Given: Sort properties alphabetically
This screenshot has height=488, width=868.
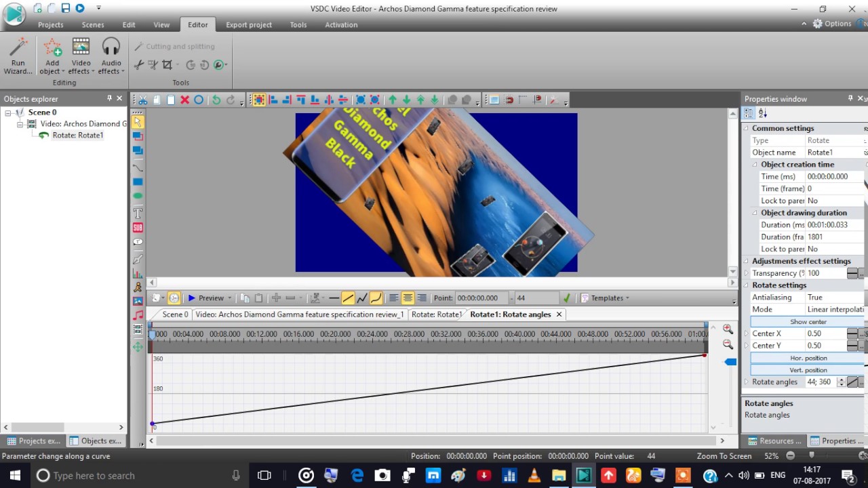Looking at the screenshot, I should click(762, 114).
